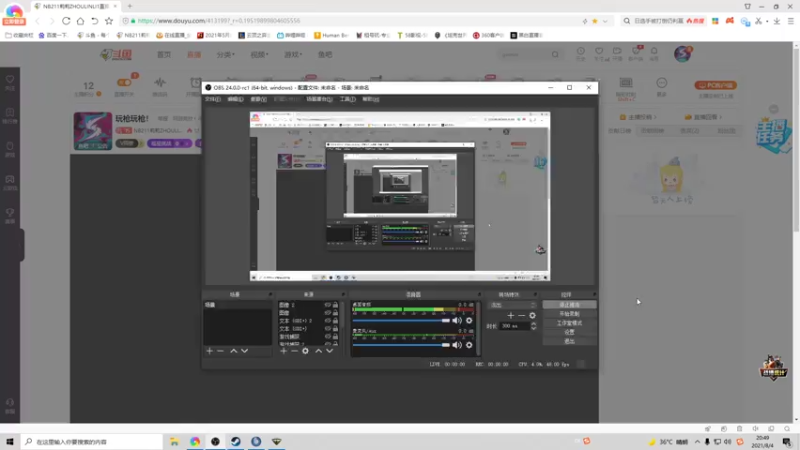Move scene up in OBS scenes list
This screenshot has width=800, height=450.
click(234, 351)
